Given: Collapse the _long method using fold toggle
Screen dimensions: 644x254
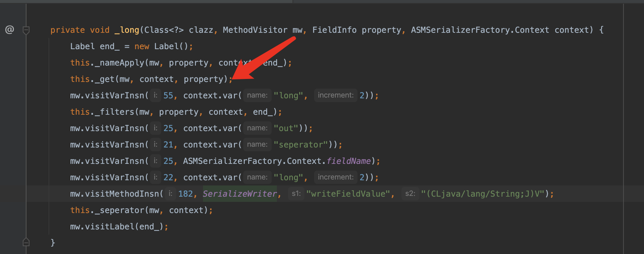Looking at the screenshot, I should click(x=26, y=30).
